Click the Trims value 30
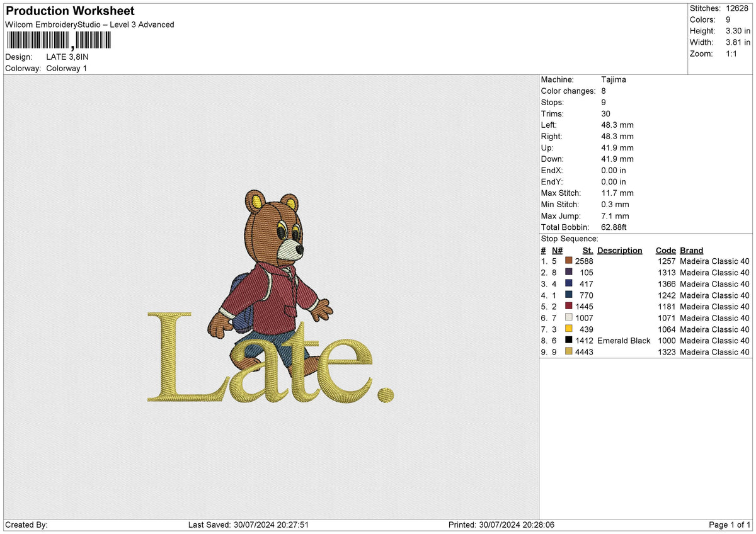Viewport: 756px width, 534px height. [x=606, y=114]
